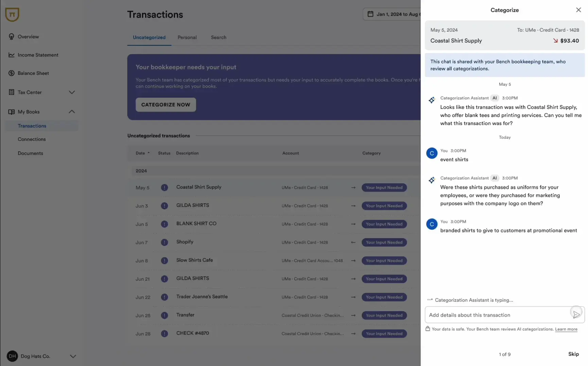Open Connections under My Books

pos(32,139)
